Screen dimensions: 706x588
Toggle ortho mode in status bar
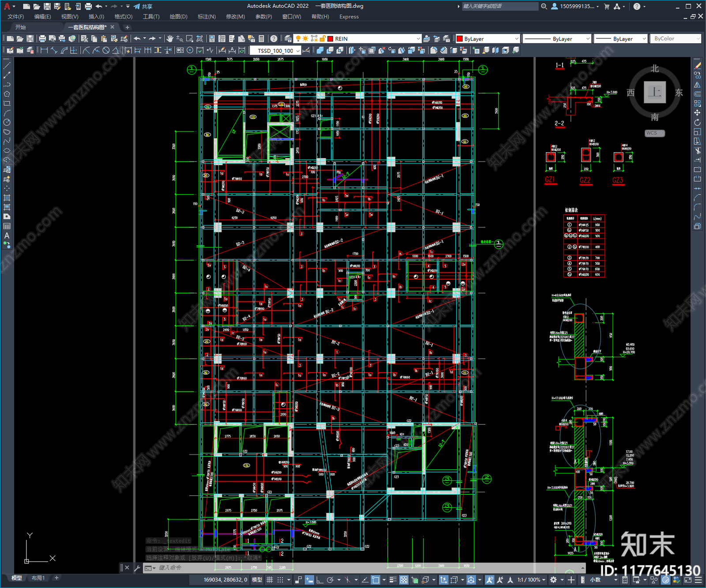(320, 580)
